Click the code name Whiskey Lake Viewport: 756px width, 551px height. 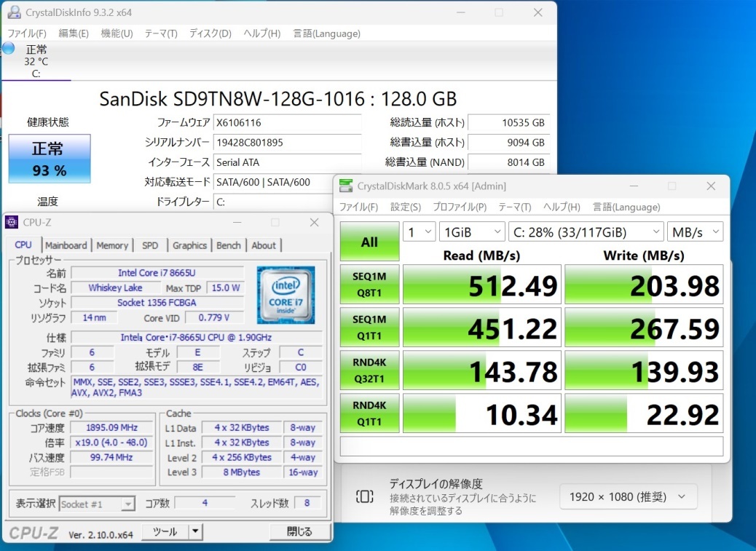point(116,288)
